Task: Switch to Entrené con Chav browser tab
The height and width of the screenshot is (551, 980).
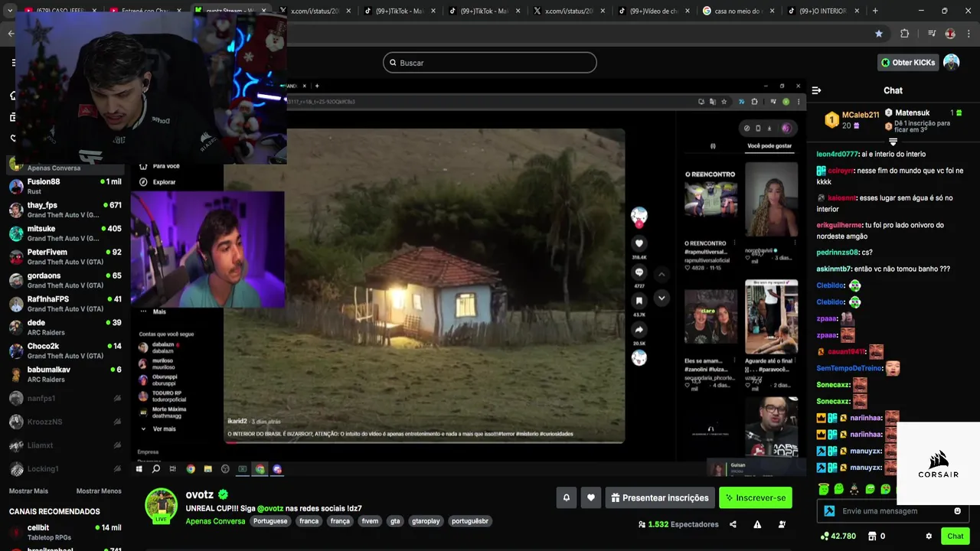Action: point(145,11)
